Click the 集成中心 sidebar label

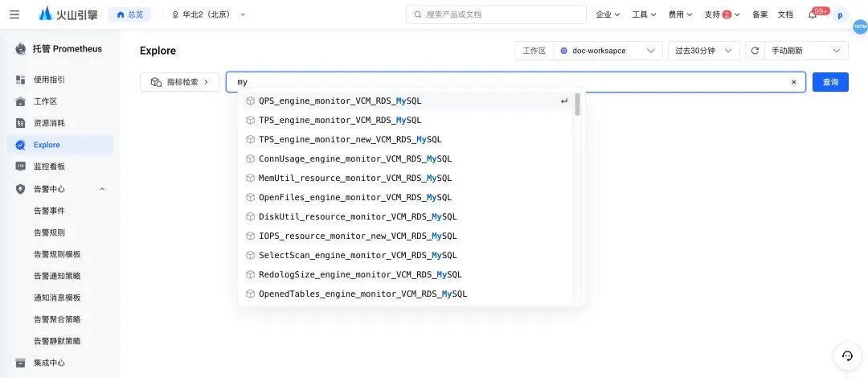(x=49, y=363)
